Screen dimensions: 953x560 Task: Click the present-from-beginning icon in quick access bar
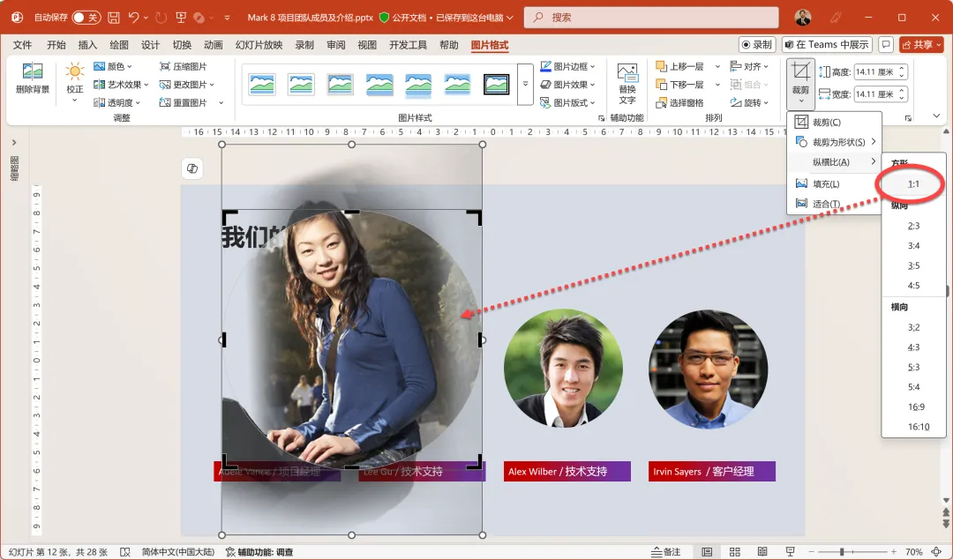point(181,18)
